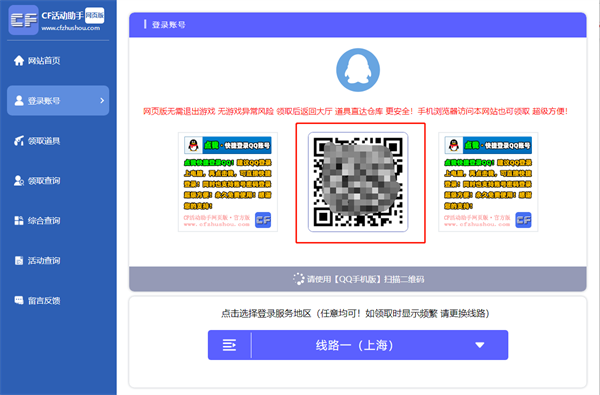The image size is (600, 395).
Task: Click the icon beside 领取道具
Action: coord(19,140)
